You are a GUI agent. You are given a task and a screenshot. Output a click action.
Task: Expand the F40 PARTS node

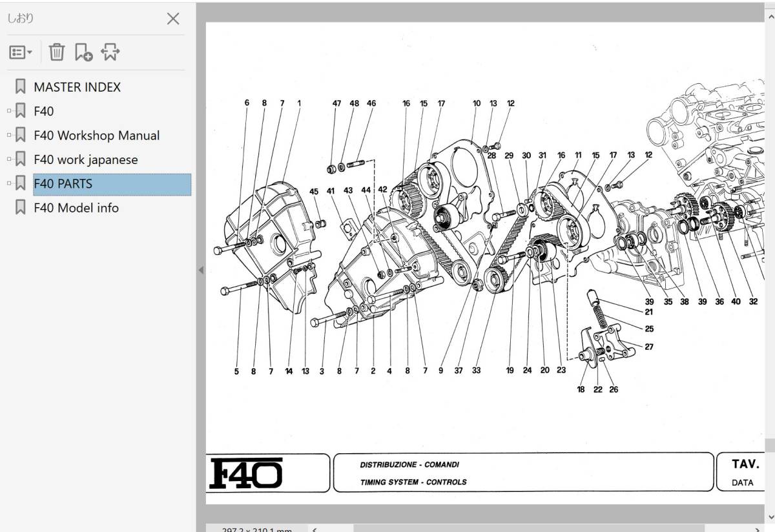pyautogui.click(x=9, y=184)
